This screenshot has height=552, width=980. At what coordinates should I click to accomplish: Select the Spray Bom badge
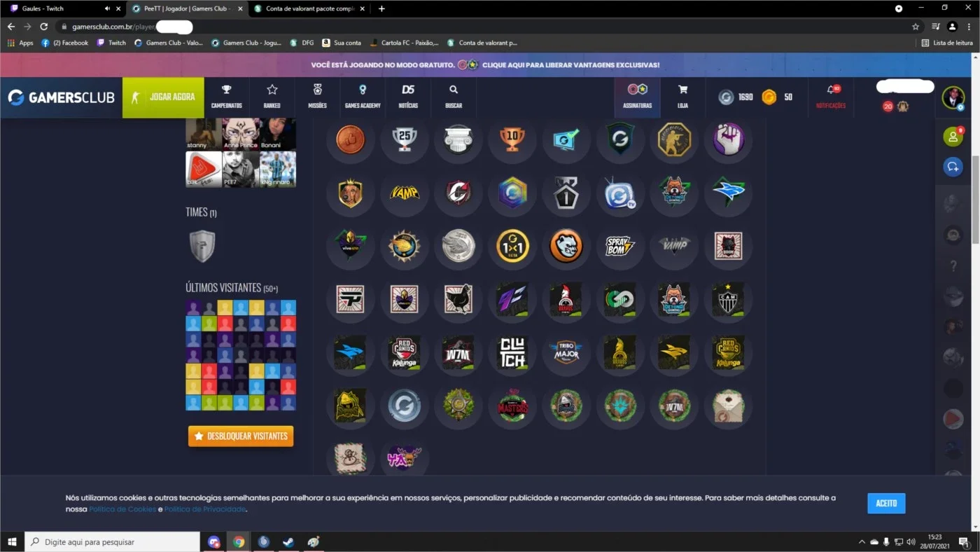[620, 246]
